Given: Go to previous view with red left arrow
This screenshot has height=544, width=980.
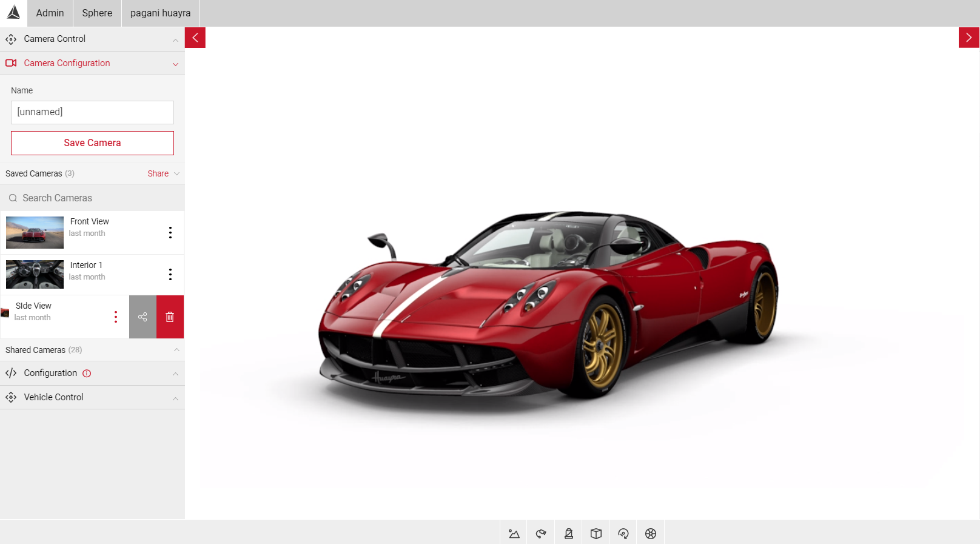Looking at the screenshot, I should click(x=195, y=38).
